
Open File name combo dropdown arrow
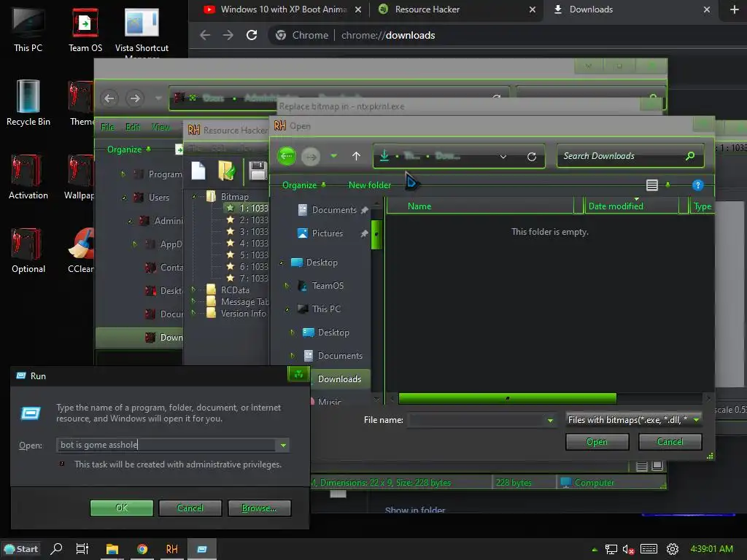550,420
